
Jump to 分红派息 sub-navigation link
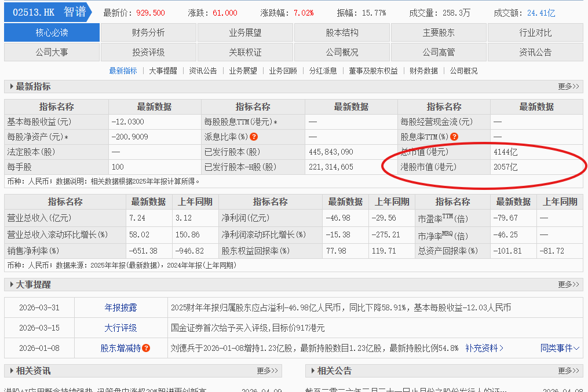pyautogui.click(x=323, y=71)
